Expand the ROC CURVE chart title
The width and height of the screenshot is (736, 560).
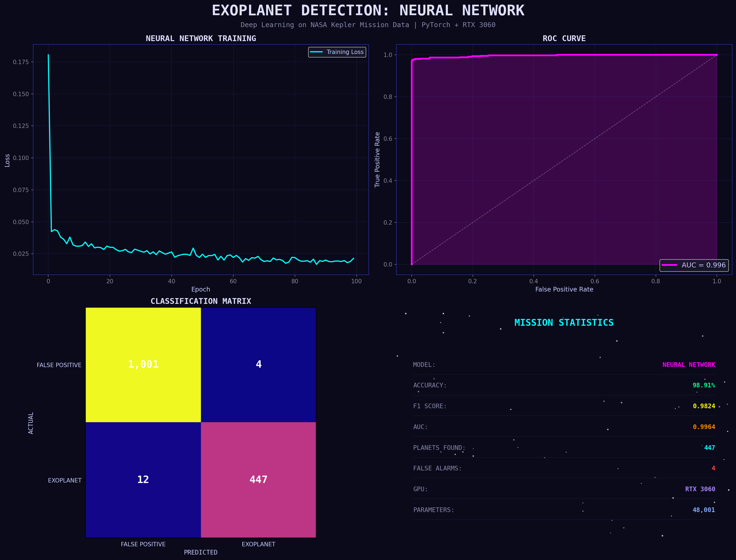point(564,38)
